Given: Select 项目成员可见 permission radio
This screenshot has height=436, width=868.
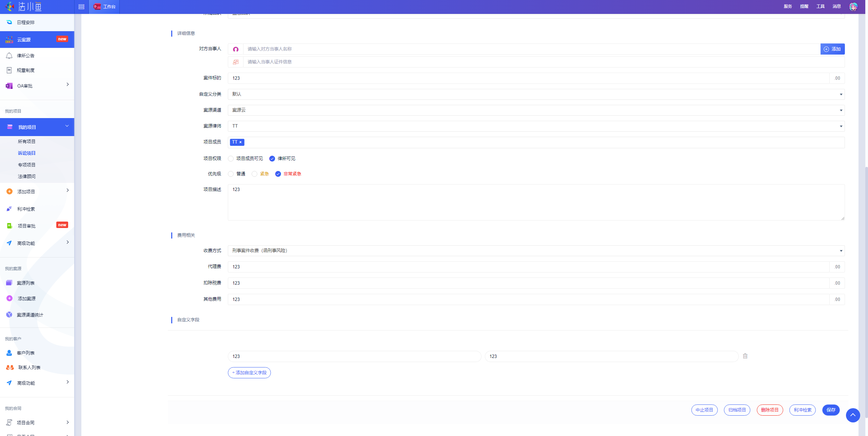Looking at the screenshot, I should [x=231, y=158].
